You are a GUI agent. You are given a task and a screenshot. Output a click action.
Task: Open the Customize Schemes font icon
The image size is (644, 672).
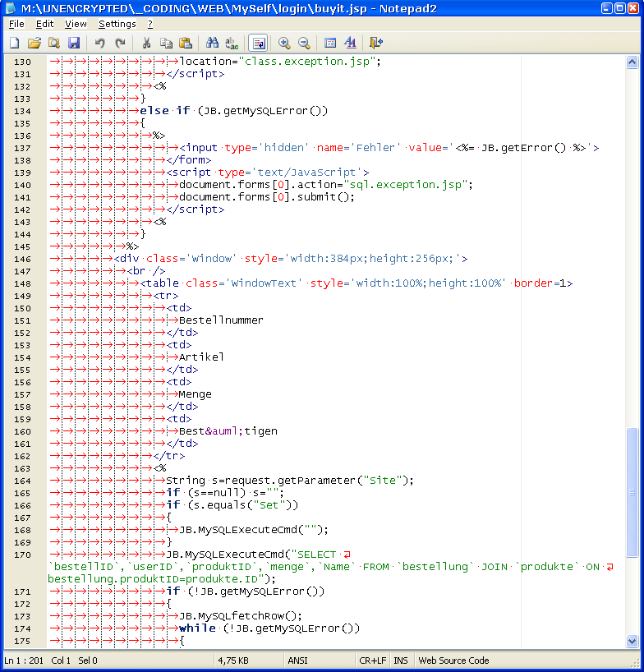pyautogui.click(x=350, y=43)
